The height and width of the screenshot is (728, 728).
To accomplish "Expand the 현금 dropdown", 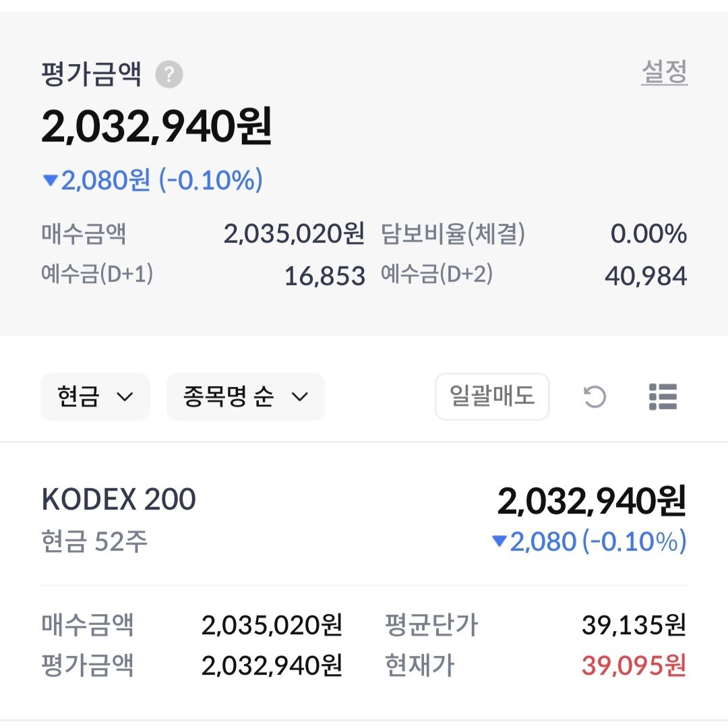I will 95,396.
